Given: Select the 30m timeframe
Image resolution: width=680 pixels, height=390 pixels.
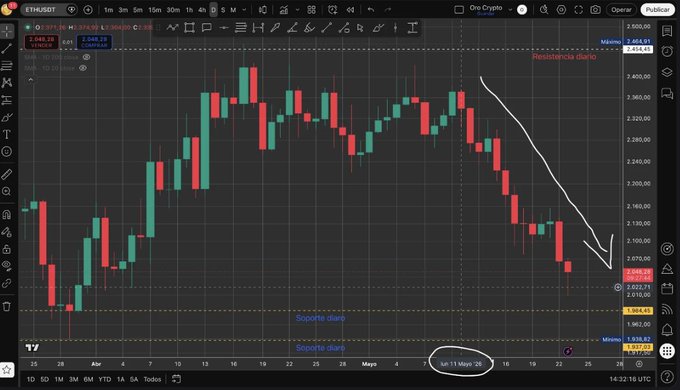Looking at the screenshot, I should tap(173, 10).
